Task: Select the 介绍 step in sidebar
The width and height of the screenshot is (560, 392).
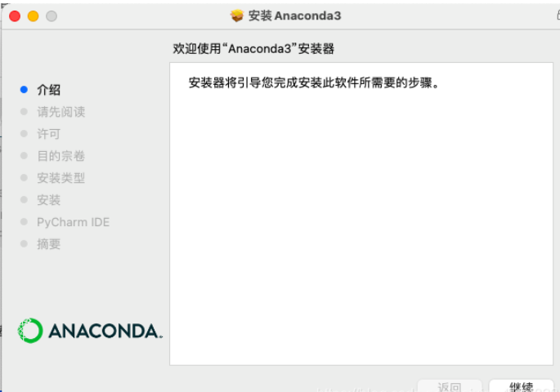Action: (48, 90)
